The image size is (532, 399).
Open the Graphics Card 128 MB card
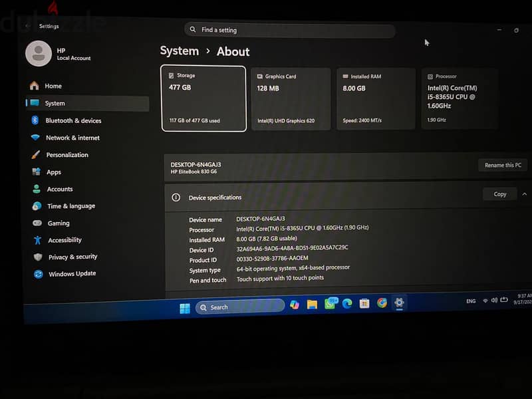[291, 98]
